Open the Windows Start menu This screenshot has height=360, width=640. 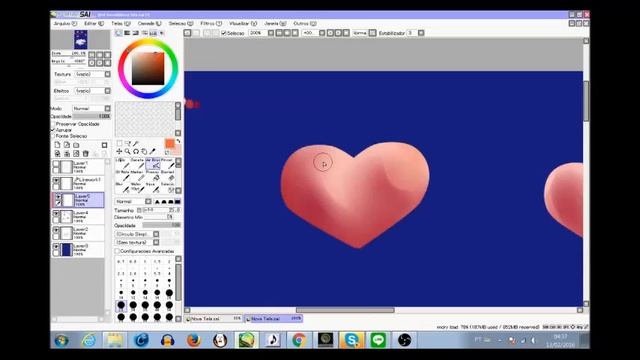(62, 340)
